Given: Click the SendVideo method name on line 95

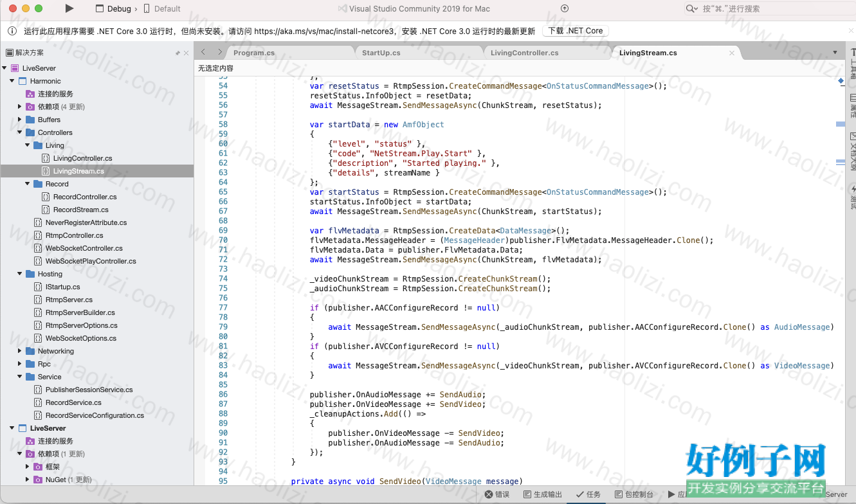Looking at the screenshot, I should point(400,482).
